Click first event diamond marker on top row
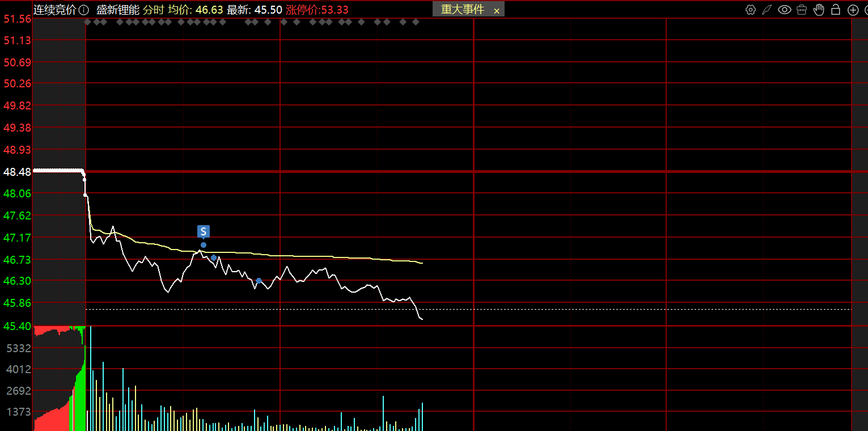 coord(87,22)
